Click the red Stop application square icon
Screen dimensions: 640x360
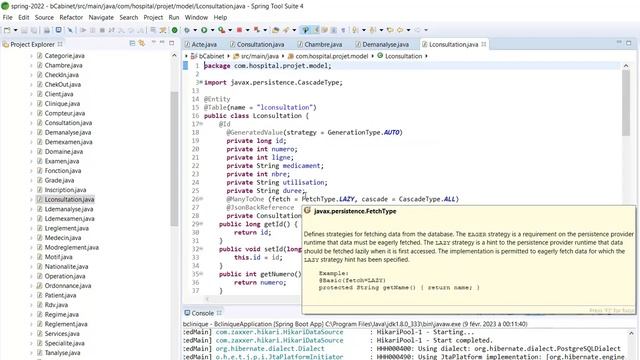pyautogui.click(x=239, y=30)
